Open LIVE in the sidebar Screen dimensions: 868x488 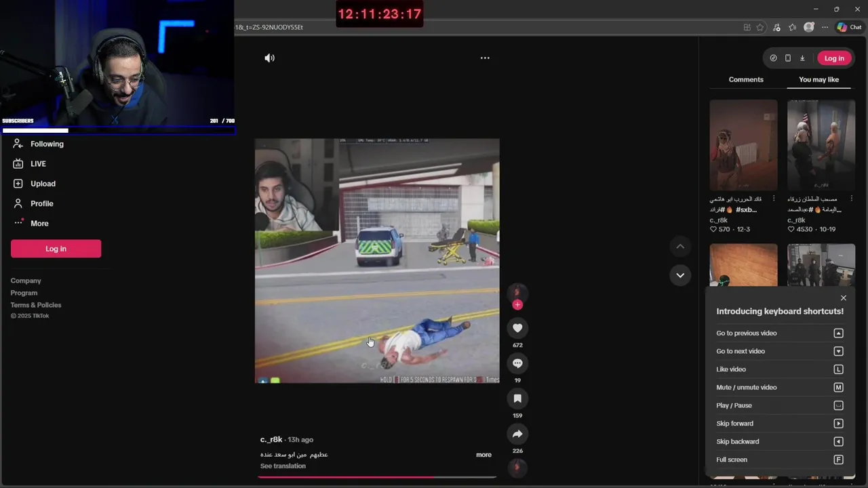click(x=29, y=163)
